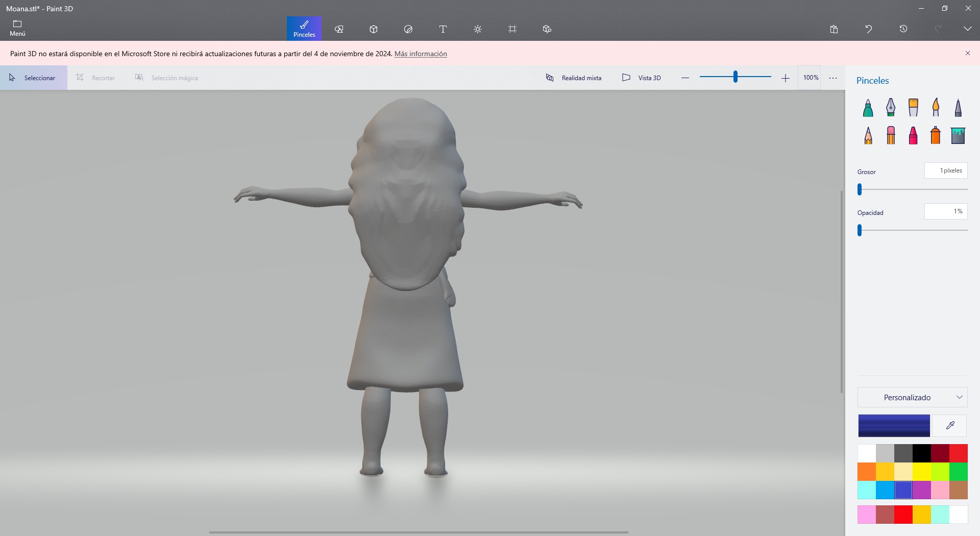Dismiss the pink notification banner
The height and width of the screenshot is (536, 980).
[x=968, y=53]
